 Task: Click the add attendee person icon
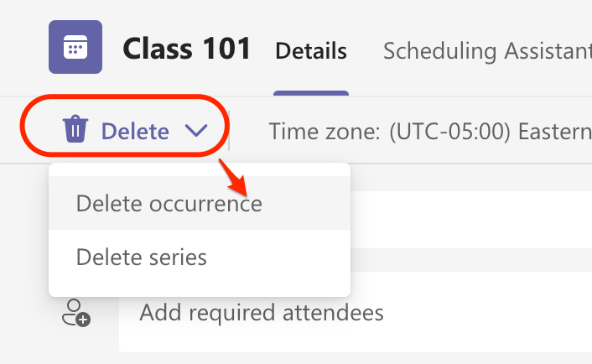76,313
